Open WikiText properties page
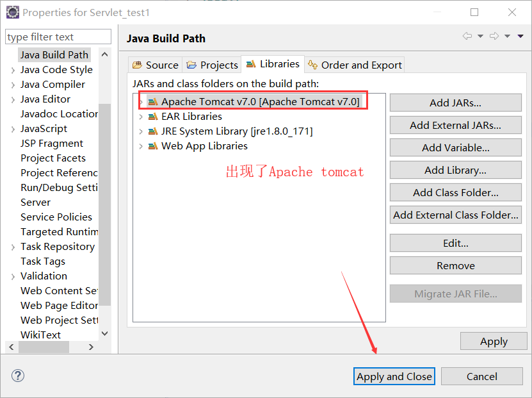The image size is (532, 398). pyautogui.click(x=40, y=335)
